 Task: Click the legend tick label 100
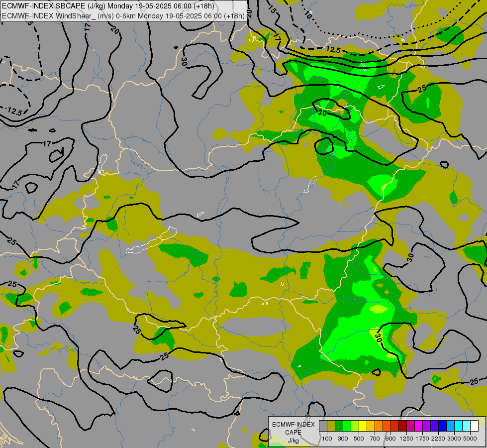tap(327, 439)
